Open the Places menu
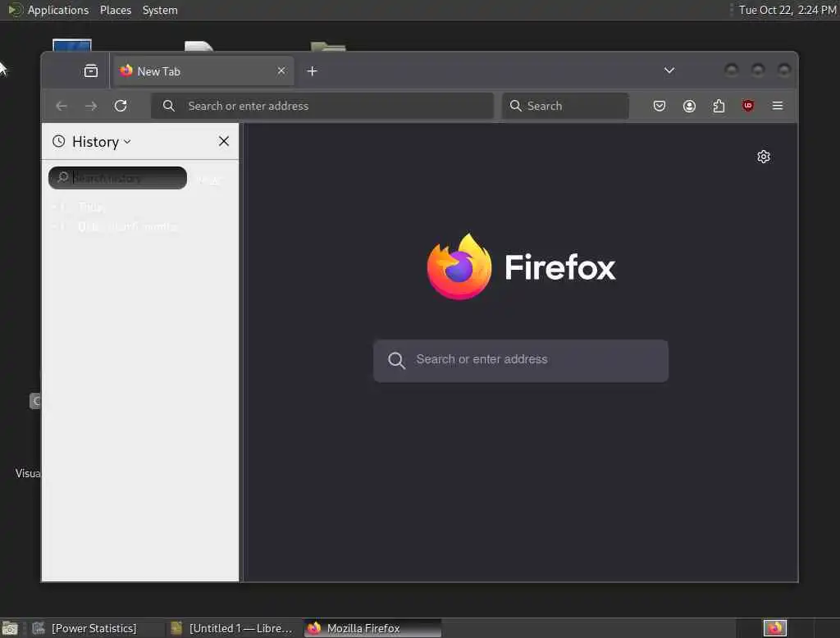840x638 pixels. [115, 10]
